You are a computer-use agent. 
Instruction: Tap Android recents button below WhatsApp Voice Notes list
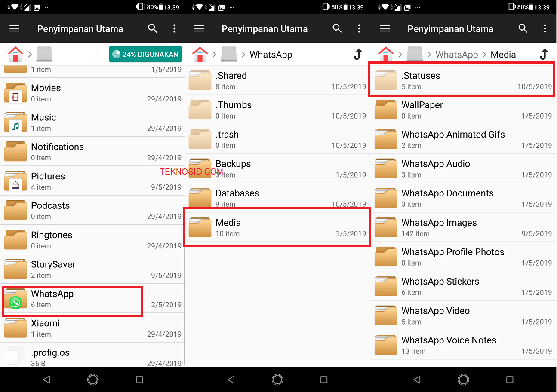510,380
